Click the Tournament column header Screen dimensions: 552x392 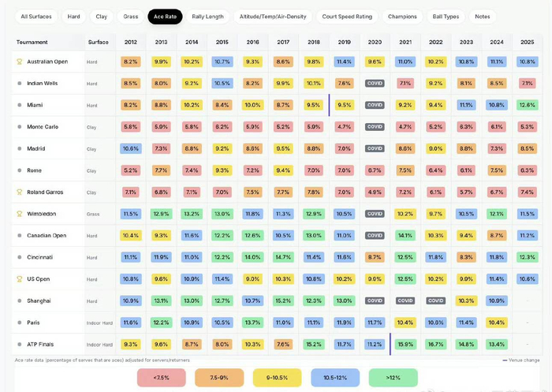point(32,43)
